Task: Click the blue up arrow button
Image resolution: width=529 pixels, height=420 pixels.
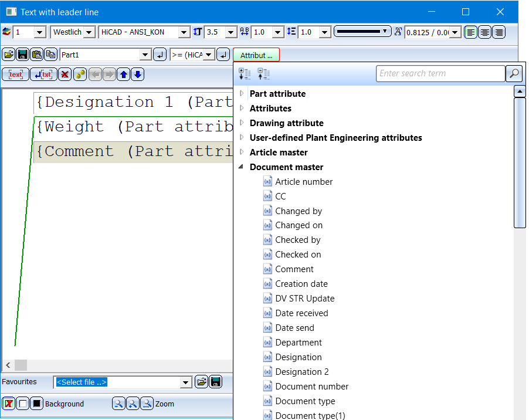Action: click(123, 74)
